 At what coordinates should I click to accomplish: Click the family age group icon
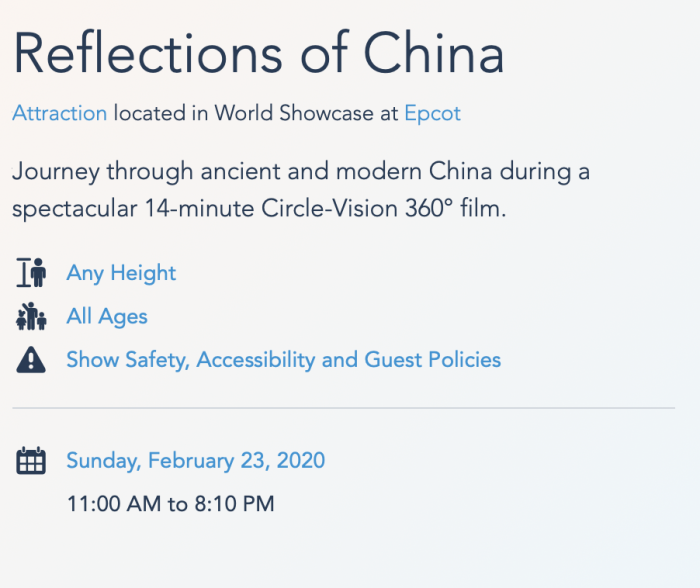(32, 317)
